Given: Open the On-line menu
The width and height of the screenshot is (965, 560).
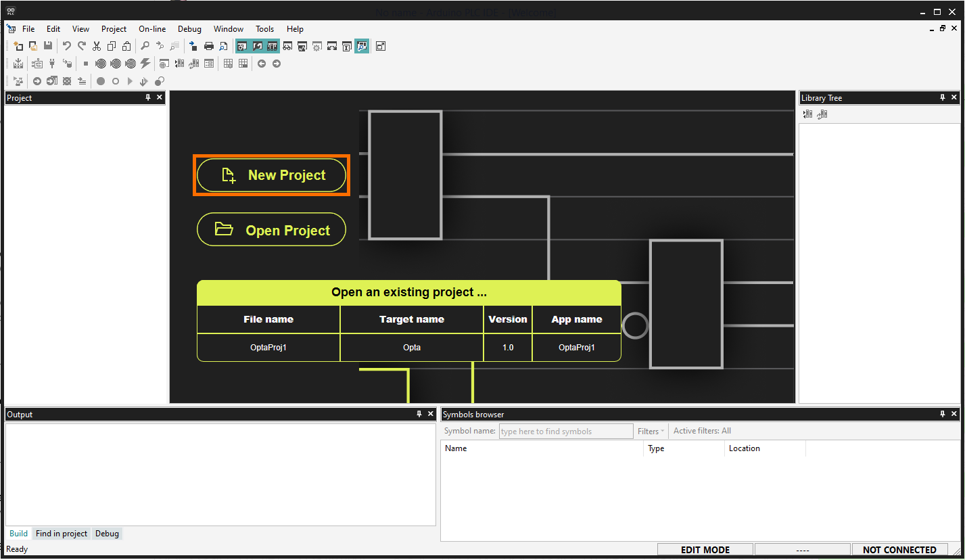Looking at the screenshot, I should [152, 29].
